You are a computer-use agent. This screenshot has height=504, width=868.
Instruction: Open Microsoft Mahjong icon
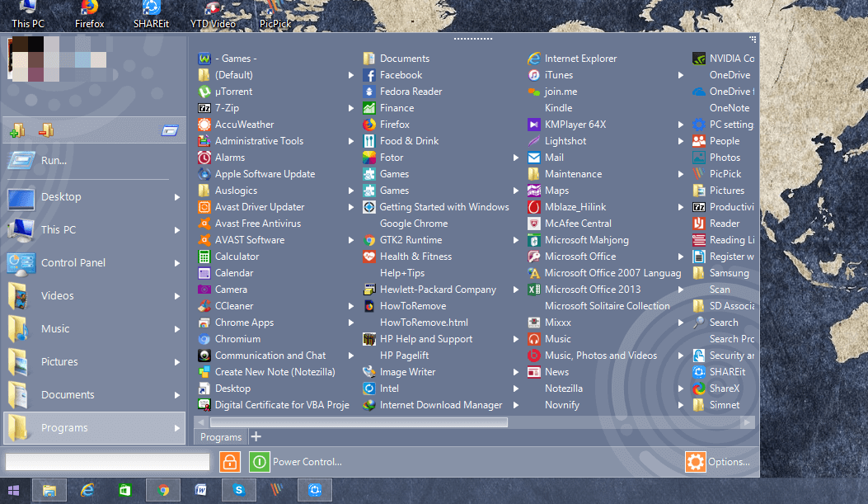(533, 240)
